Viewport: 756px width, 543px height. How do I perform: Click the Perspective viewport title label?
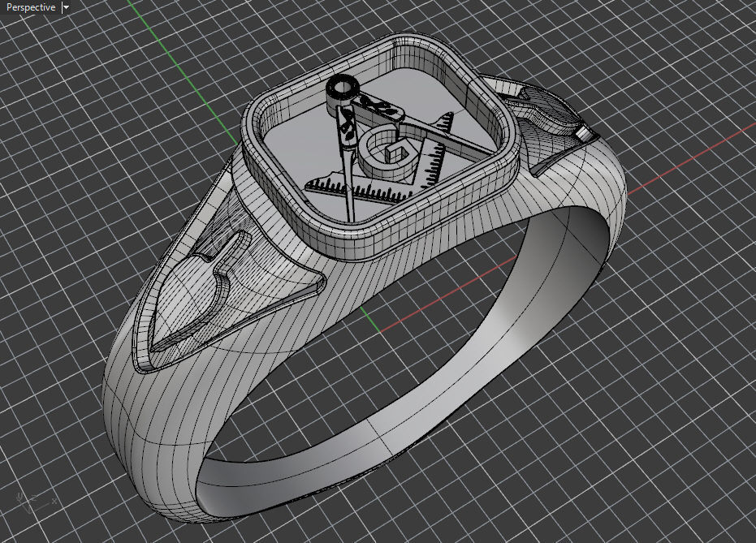(30, 7)
